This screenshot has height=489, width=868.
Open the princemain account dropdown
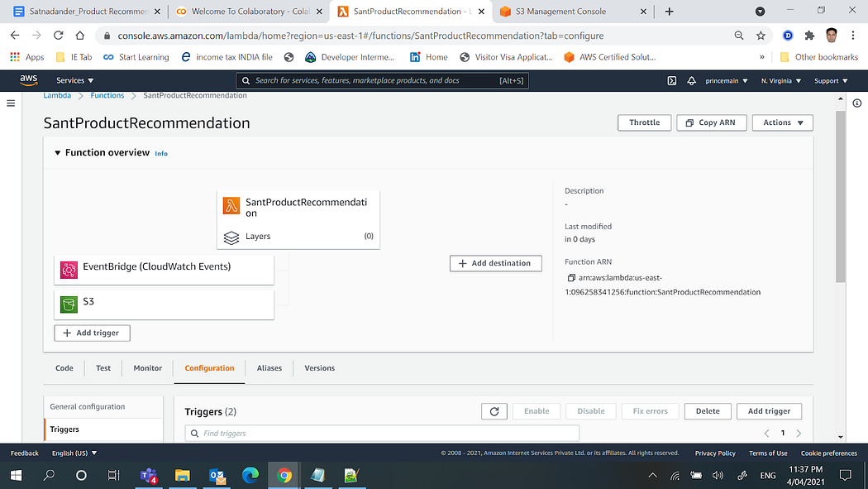(727, 81)
